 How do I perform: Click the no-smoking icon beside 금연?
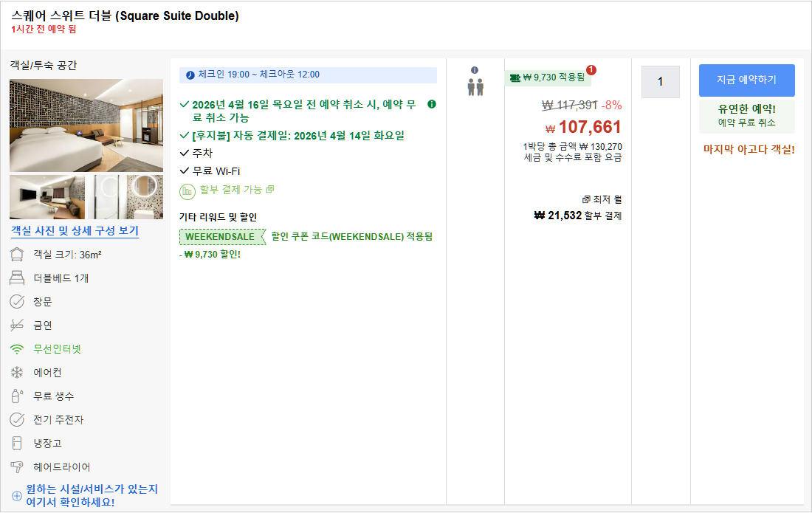coord(17,325)
